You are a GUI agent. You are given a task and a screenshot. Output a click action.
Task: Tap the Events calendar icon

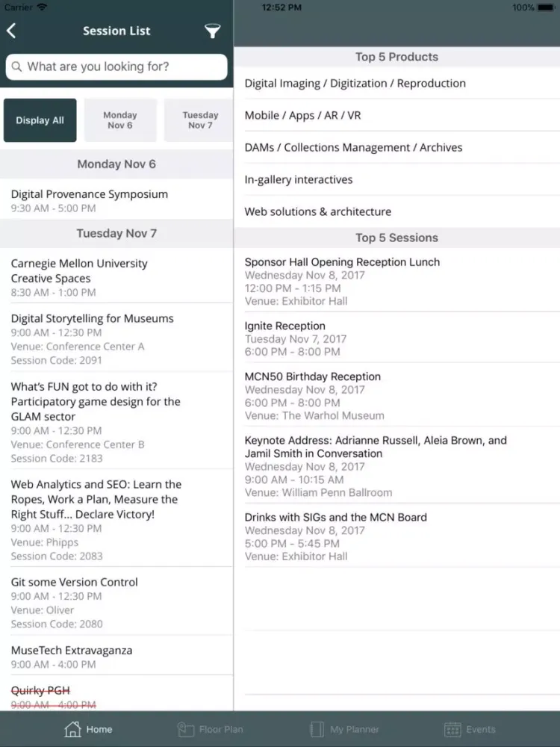(452, 729)
